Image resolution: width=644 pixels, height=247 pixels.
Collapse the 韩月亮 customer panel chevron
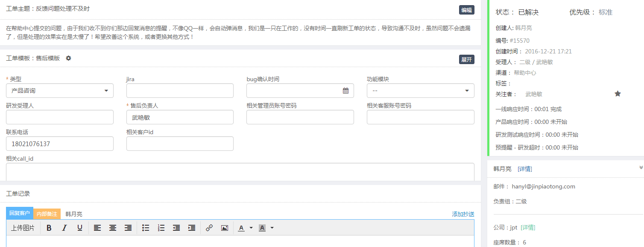(x=641, y=168)
